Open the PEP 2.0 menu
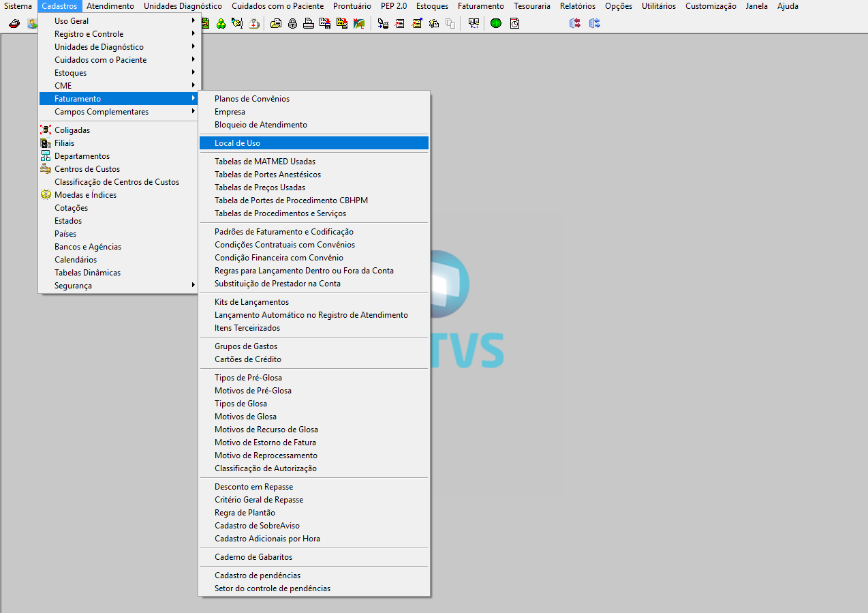 coord(394,6)
